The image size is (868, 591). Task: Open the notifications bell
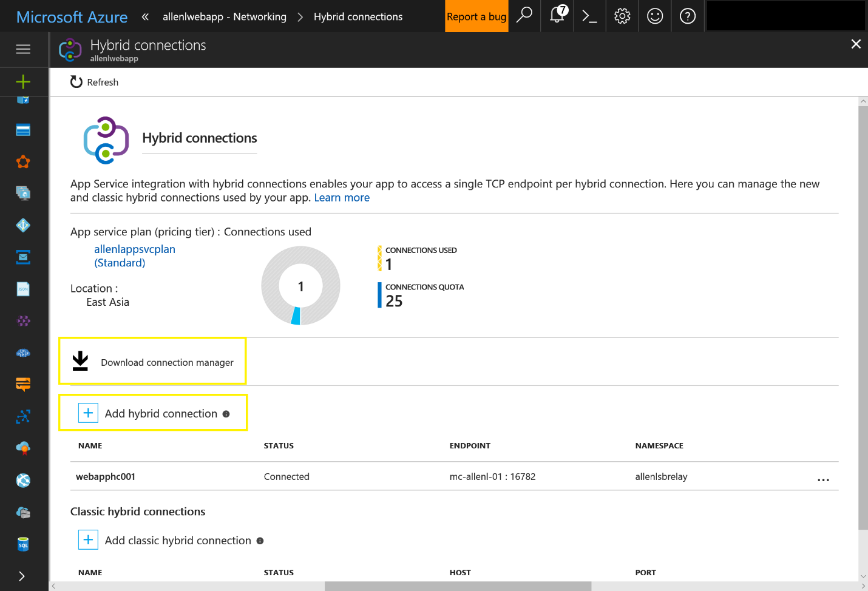(557, 16)
